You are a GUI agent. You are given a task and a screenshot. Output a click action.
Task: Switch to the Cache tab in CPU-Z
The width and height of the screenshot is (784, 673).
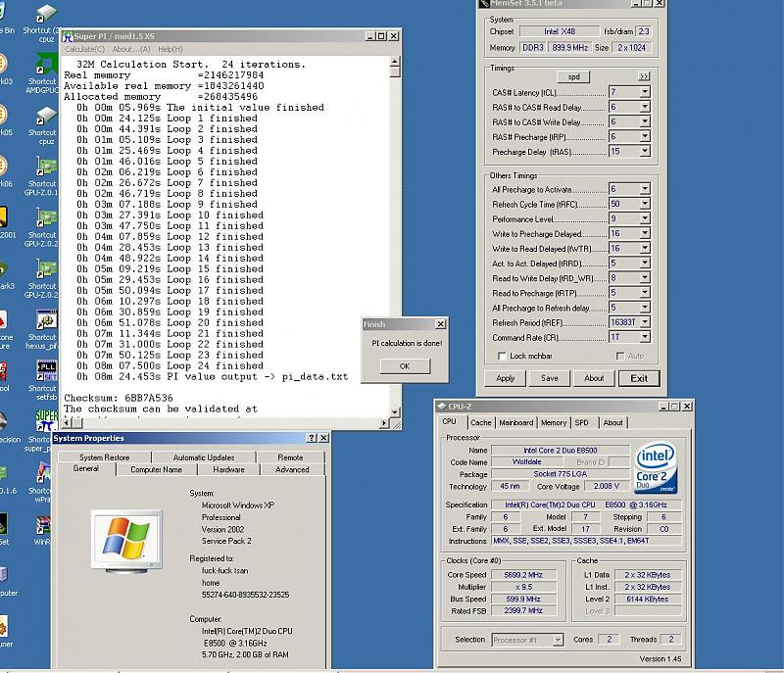pyautogui.click(x=481, y=422)
